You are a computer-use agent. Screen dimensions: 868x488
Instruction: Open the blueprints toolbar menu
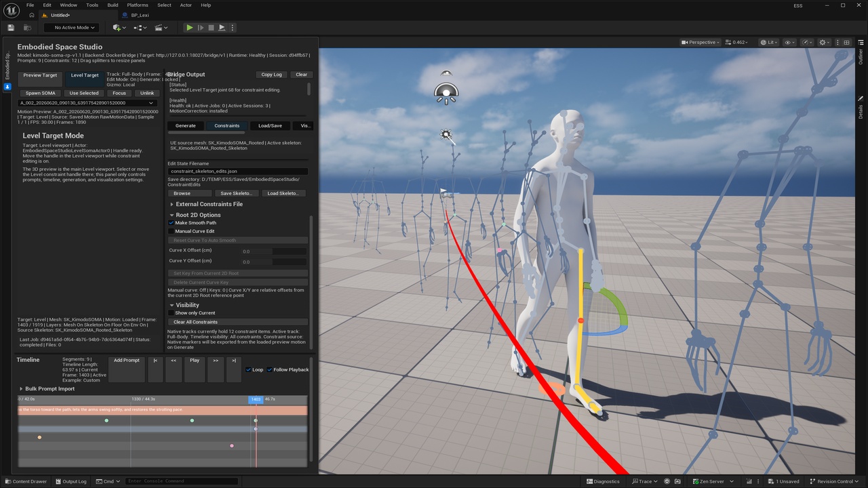140,28
